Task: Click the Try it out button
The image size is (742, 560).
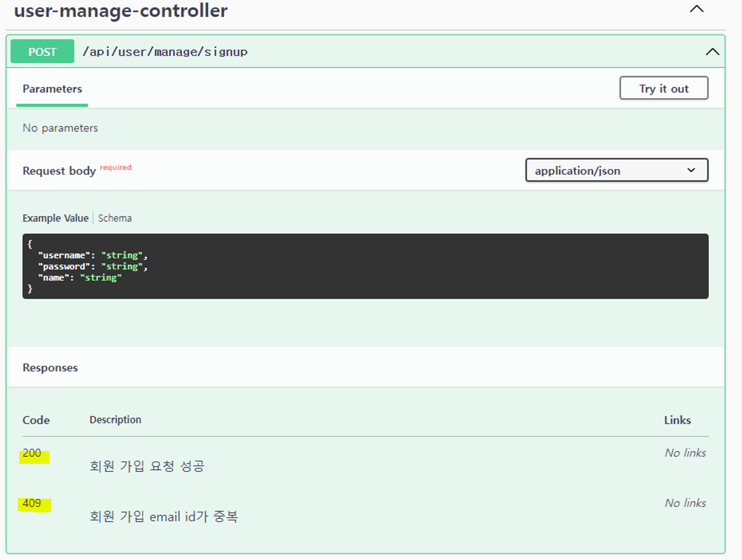Action: tap(663, 88)
